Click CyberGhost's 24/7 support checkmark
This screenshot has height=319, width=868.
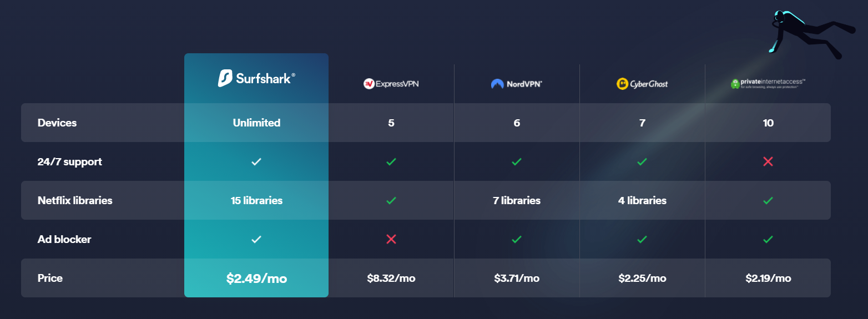[642, 161]
